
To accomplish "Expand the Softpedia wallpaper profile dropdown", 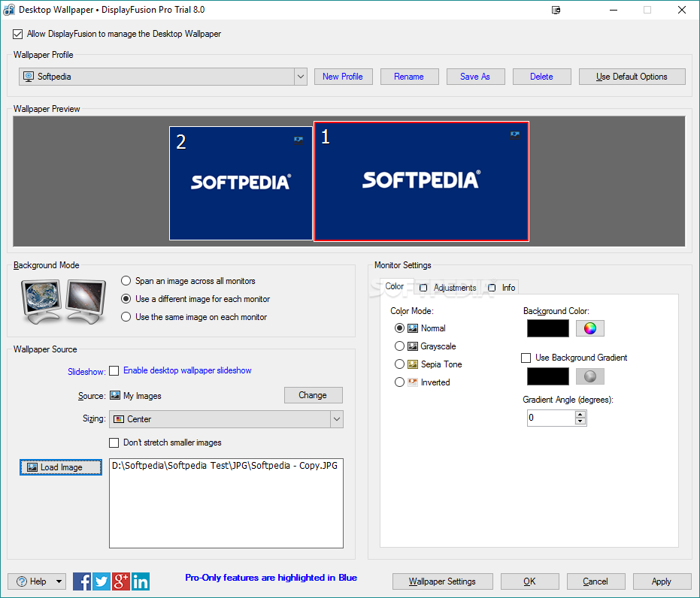I will 301,77.
